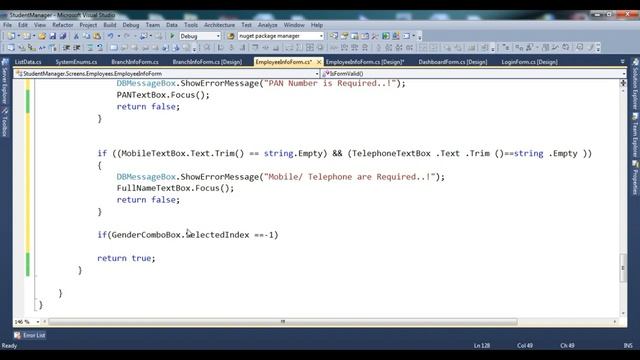Expand the Server Explorer side tab
The width and height of the screenshot is (640, 360).
pyautogui.click(x=4, y=82)
